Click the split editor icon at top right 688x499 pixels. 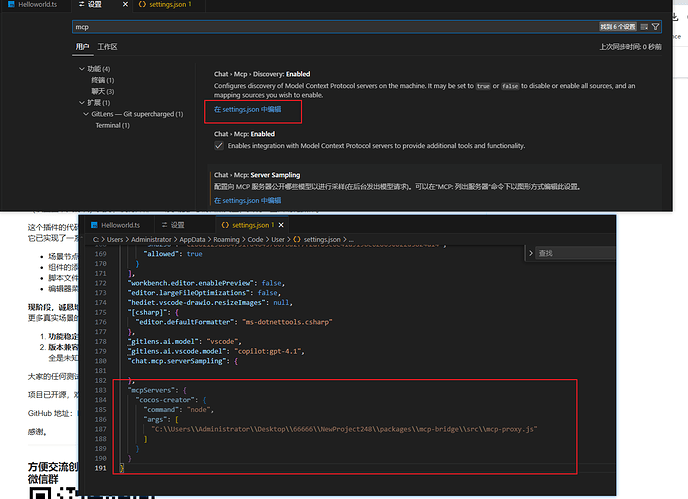point(663,6)
